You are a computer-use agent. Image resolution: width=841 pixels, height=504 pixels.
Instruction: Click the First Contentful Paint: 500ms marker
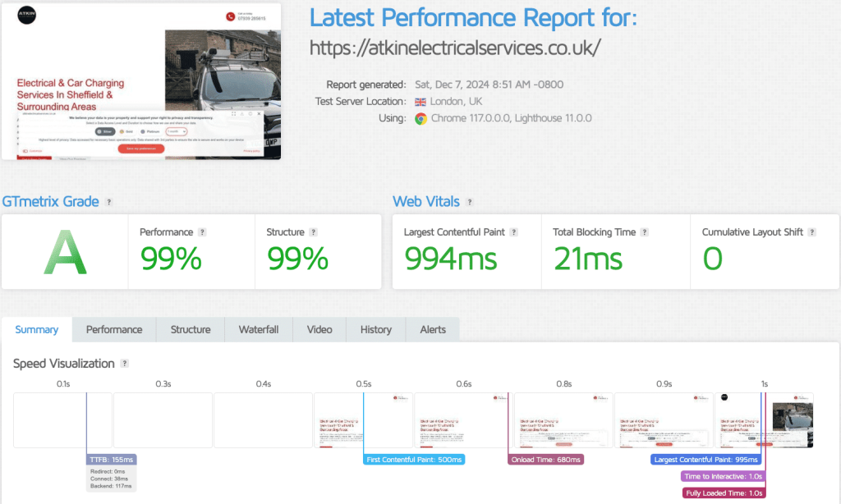coord(414,460)
